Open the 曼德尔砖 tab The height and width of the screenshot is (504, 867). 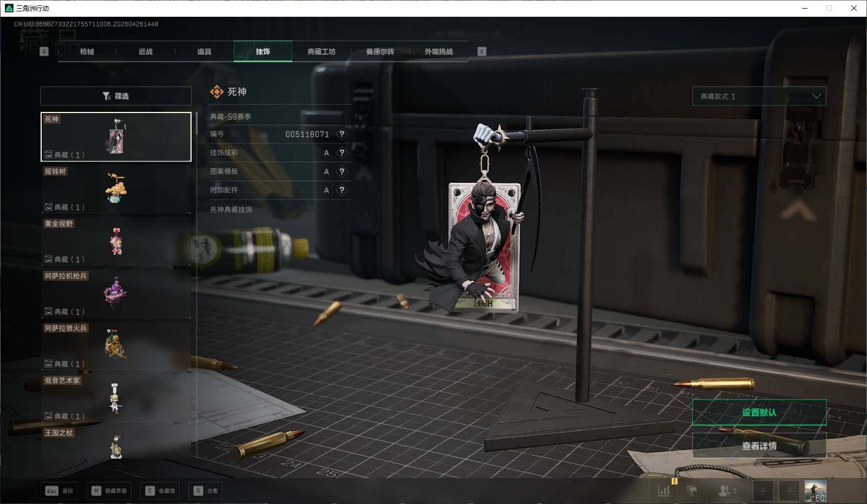pos(380,51)
